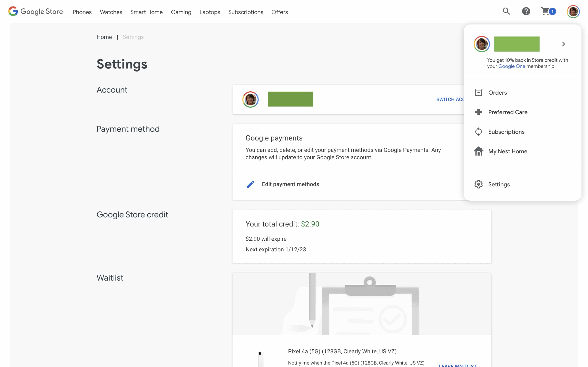
Task: Open the shopping cart with 1 item
Action: coord(547,11)
